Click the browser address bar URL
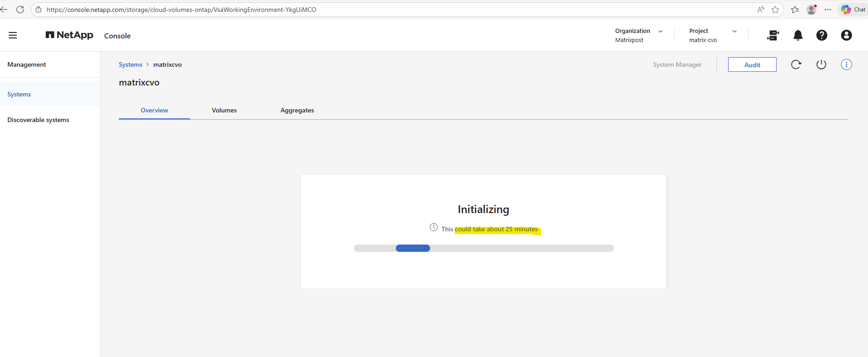The height and width of the screenshot is (357, 868). click(x=181, y=10)
